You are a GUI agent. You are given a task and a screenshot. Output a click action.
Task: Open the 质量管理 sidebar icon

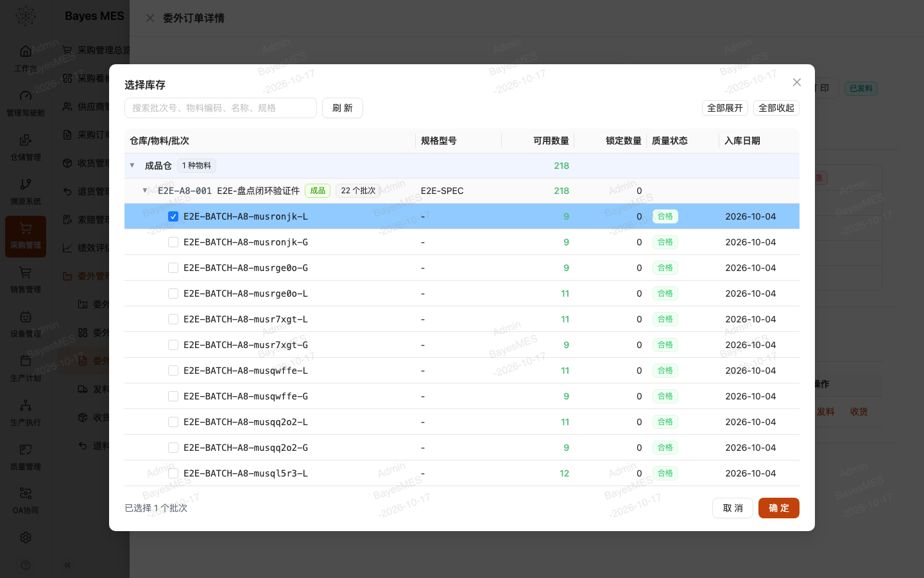point(26,450)
